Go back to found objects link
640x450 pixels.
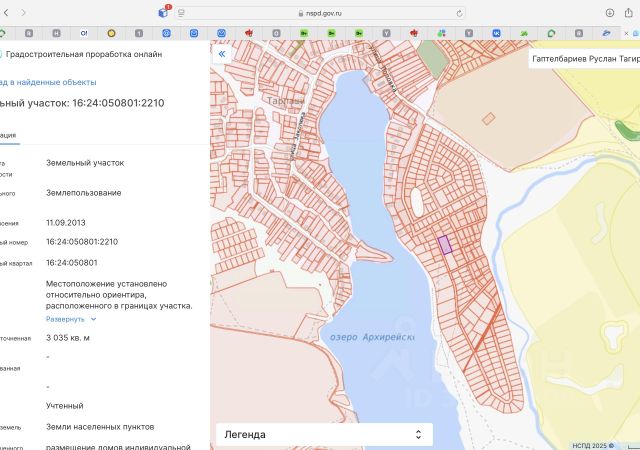pyautogui.click(x=50, y=82)
